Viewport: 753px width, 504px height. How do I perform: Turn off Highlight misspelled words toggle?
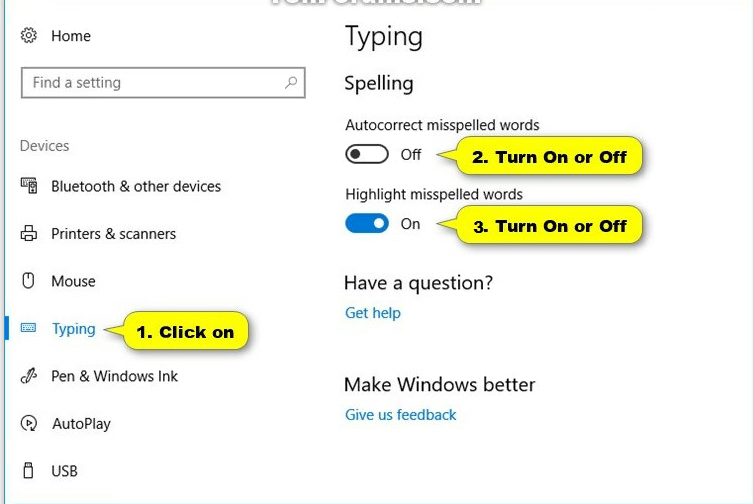(x=367, y=224)
